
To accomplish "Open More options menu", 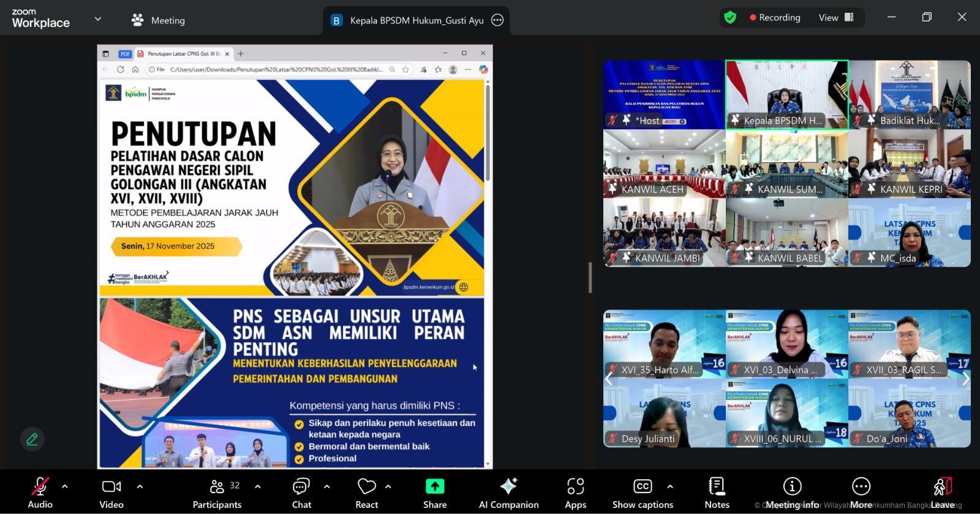I will tap(861, 493).
